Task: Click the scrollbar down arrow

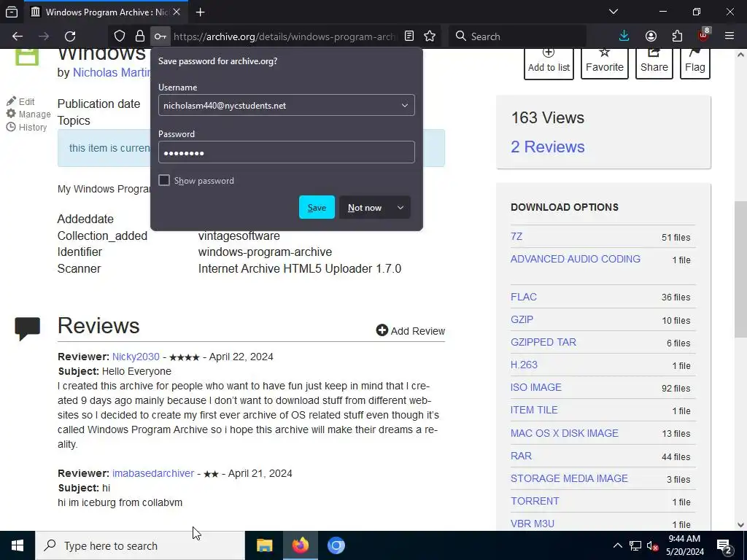Action: click(x=740, y=524)
